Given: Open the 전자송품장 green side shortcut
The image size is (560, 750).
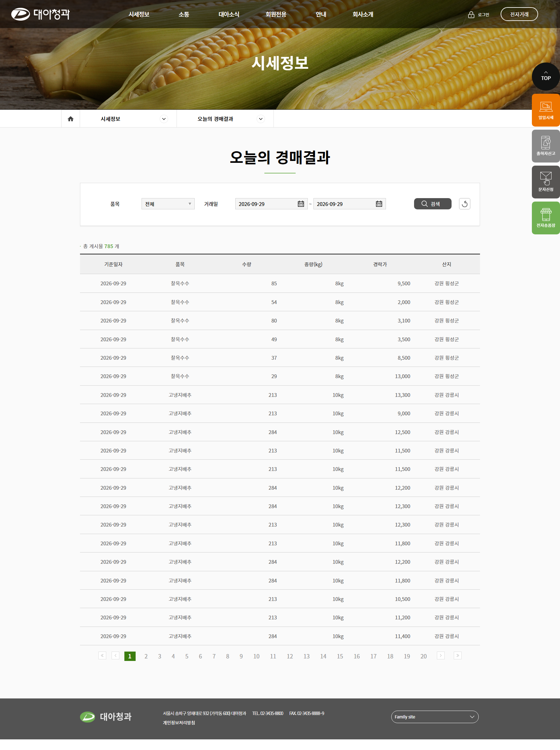Looking at the screenshot, I should 546,218.
